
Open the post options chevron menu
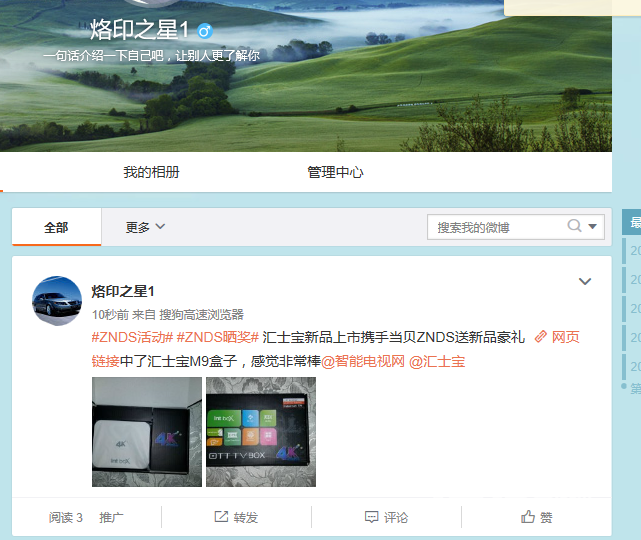point(585,281)
